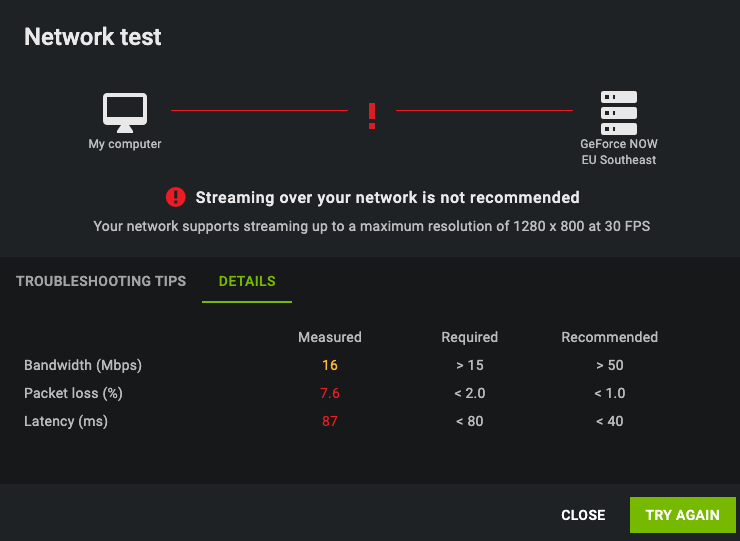Image resolution: width=740 pixels, height=541 pixels.
Task: Click the GeForce NOW server rack icon
Action: pos(619,113)
